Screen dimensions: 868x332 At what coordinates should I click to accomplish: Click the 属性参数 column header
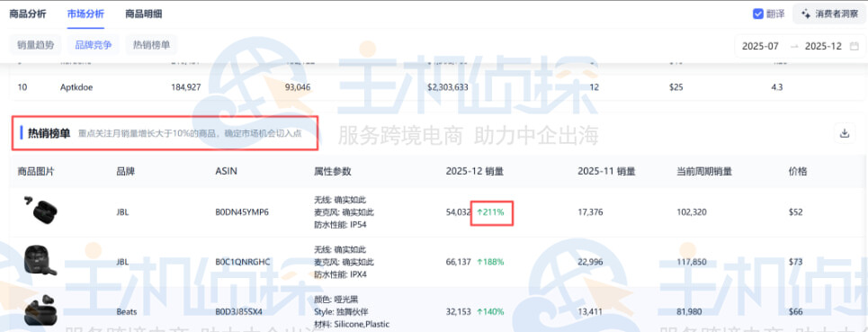[333, 172]
